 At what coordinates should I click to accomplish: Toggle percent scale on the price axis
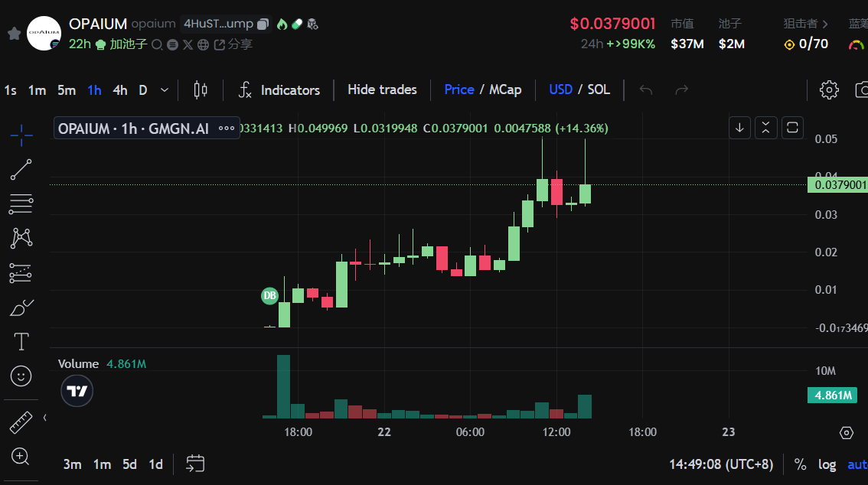pyautogui.click(x=801, y=464)
